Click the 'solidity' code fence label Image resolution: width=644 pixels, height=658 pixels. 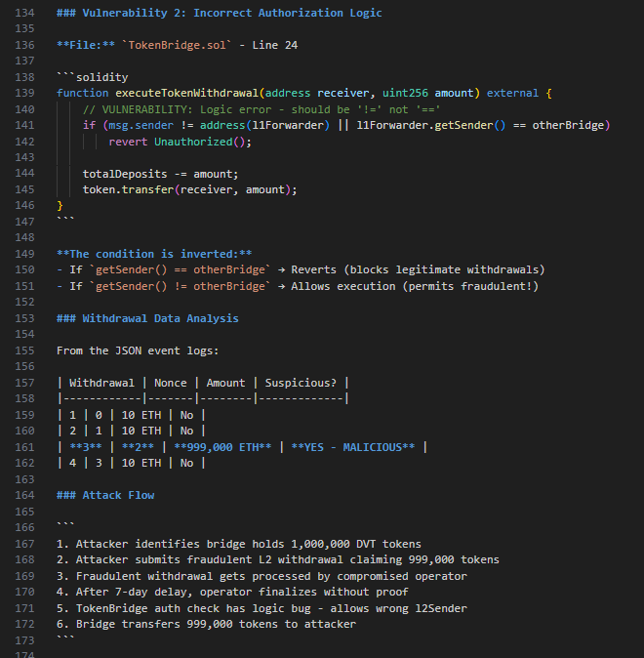point(101,77)
